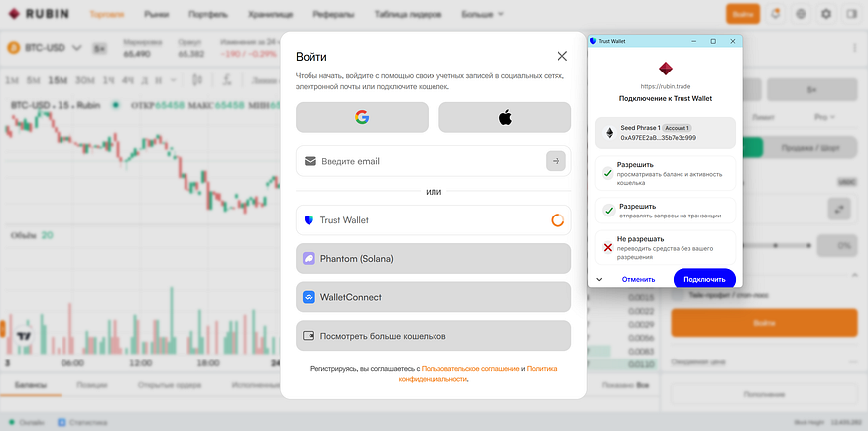This screenshot has height=431, width=868.
Task: Open settings gear icon in top bar
Action: pyautogui.click(x=826, y=14)
